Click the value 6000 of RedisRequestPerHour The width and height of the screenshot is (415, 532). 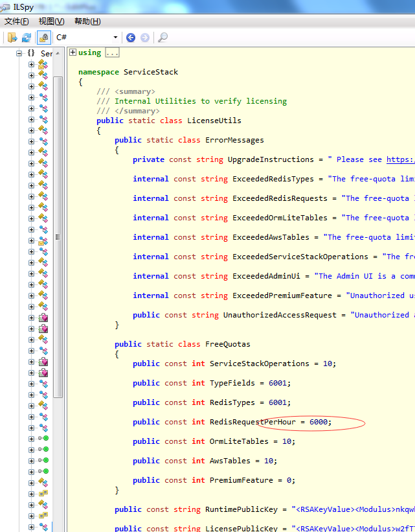pos(319,422)
